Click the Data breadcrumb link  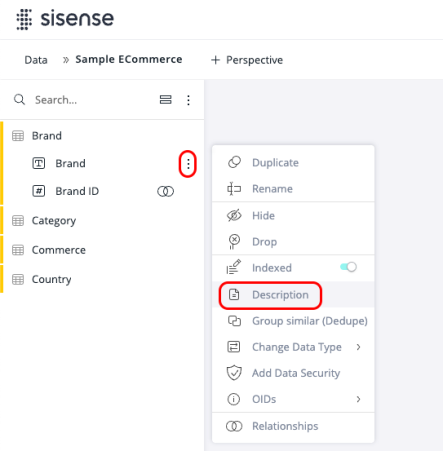coord(36,60)
